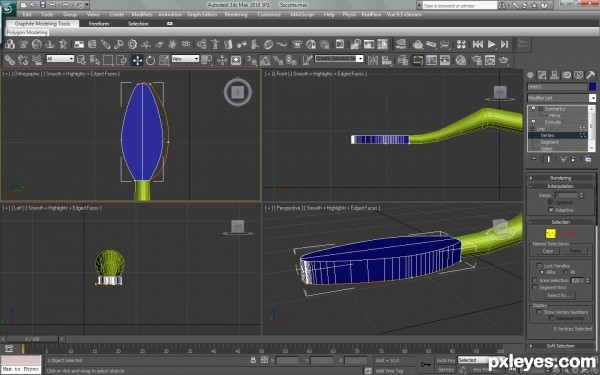Switch to the Freeform tab
This screenshot has width=600, height=375.
click(99, 24)
